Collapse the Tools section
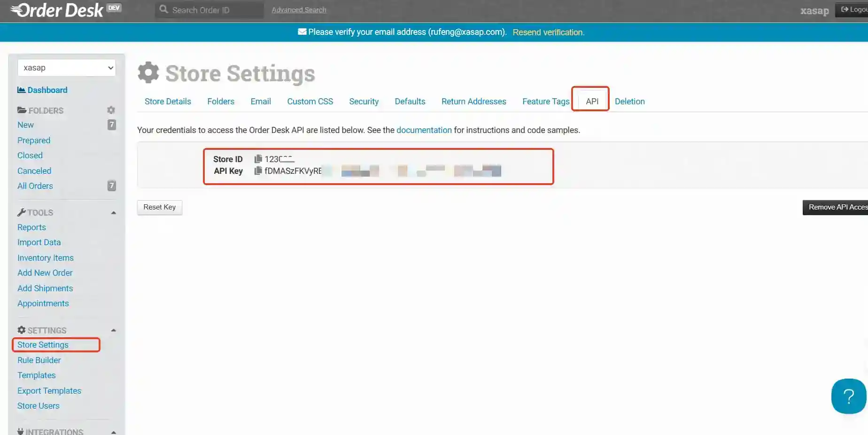Screen dimensions: 868x435 click(x=113, y=213)
